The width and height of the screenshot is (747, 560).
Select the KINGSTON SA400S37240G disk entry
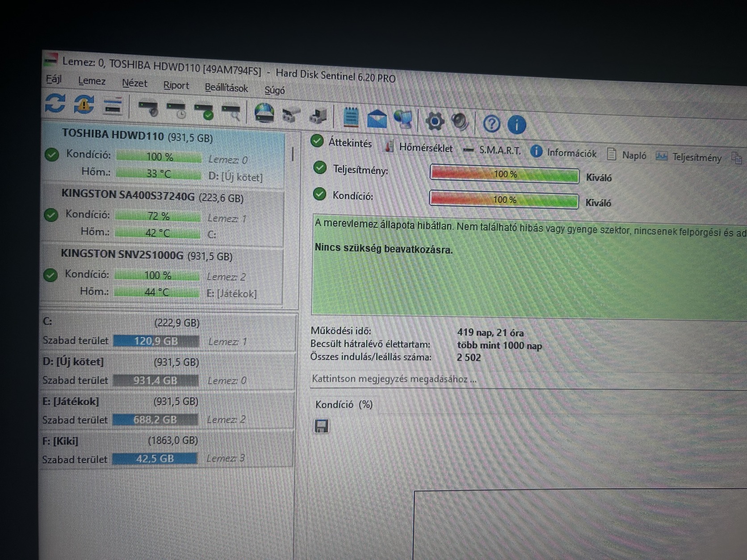[x=163, y=215]
